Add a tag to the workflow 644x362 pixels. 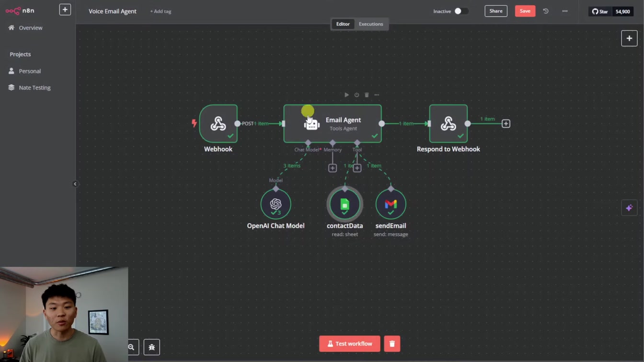[161, 11]
